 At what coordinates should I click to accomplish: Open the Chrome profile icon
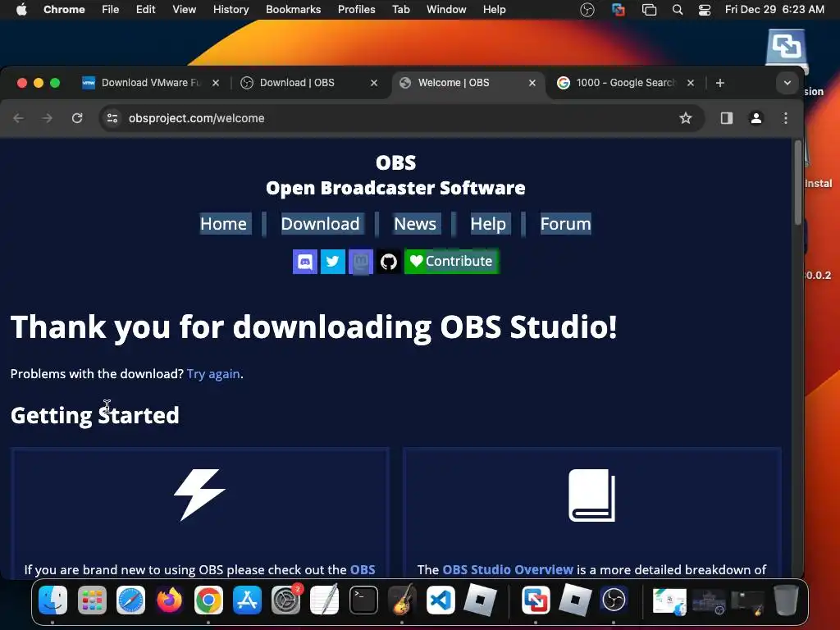point(756,118)
